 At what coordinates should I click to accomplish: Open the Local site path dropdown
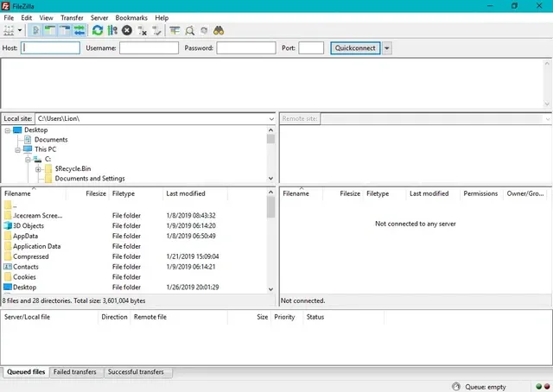[271, 119]
